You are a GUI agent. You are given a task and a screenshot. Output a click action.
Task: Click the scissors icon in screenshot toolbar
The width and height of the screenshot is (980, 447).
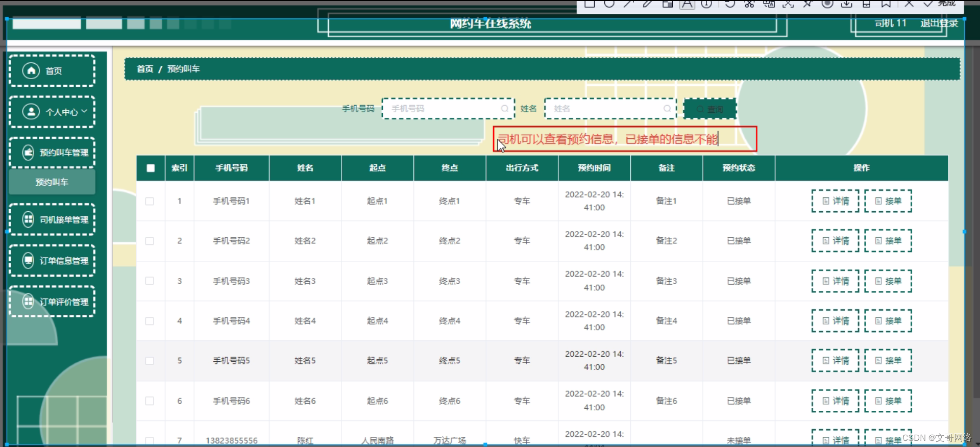coord(749,4)
